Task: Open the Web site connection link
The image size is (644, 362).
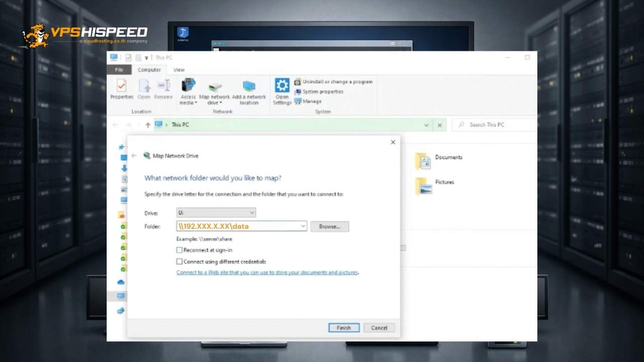Action: tap(267, 272)
